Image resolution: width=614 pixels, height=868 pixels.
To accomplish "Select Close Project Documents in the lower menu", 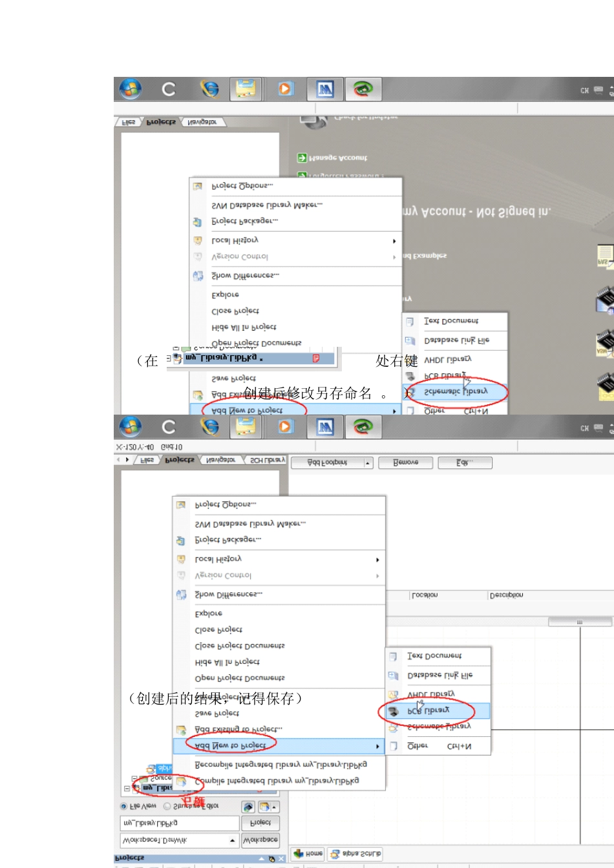I will coord(240,646).
